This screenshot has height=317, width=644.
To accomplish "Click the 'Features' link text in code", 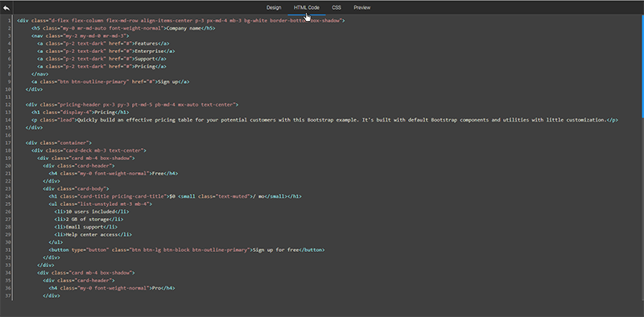I will [147, 43].
